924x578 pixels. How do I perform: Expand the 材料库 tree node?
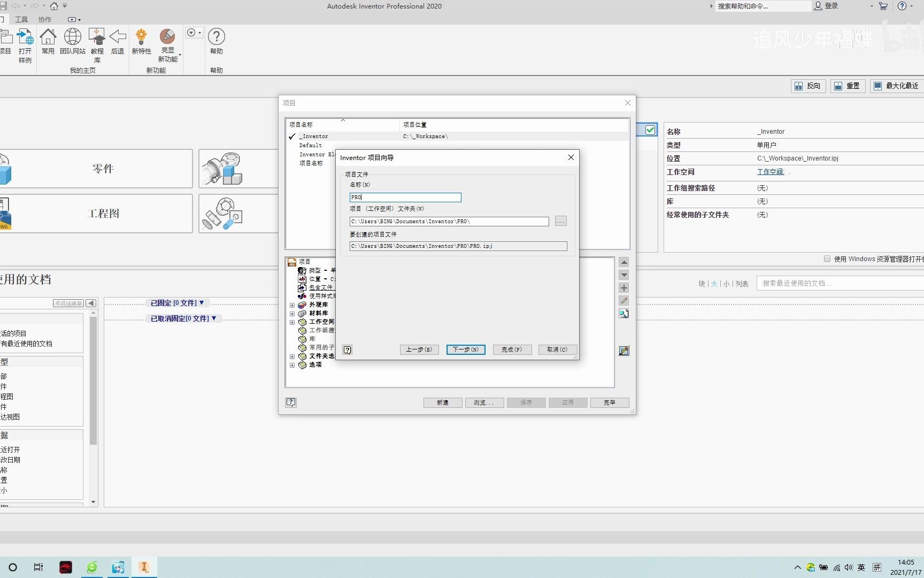click(x=292, y=314)
